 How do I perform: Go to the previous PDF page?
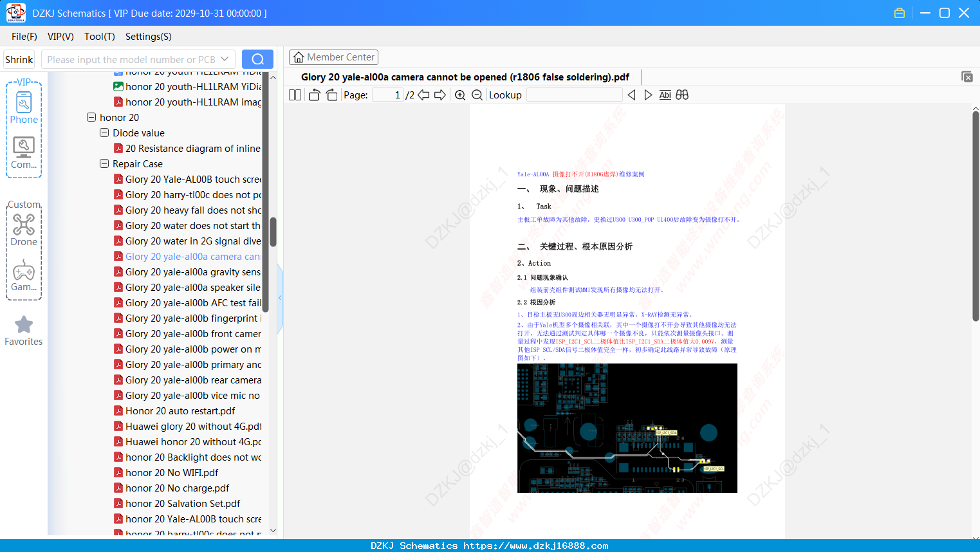click(x=423, y=95)
